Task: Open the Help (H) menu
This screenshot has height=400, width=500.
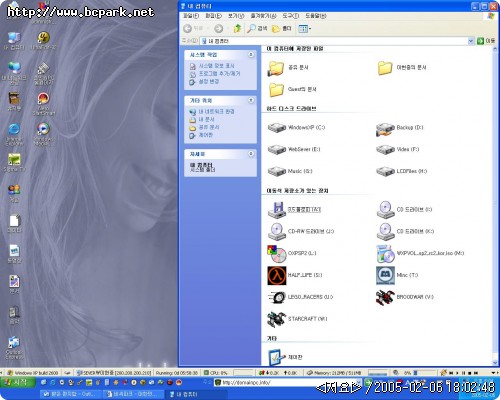Action: click(316, 16)
